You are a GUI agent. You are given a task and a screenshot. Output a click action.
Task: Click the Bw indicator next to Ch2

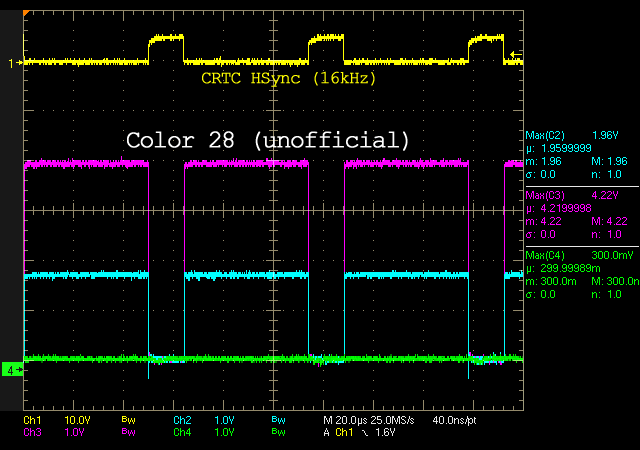click(278, 420)
